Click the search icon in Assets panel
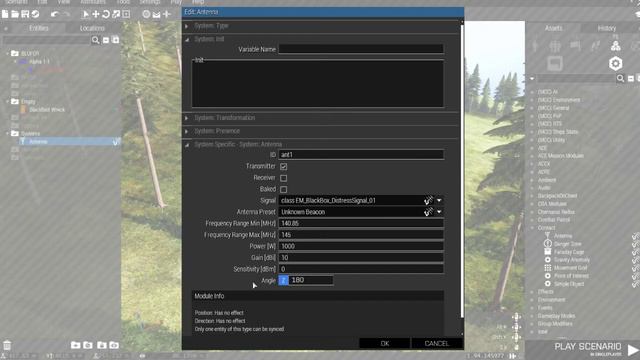Viewport: 640px width, 360px height. 620,78
